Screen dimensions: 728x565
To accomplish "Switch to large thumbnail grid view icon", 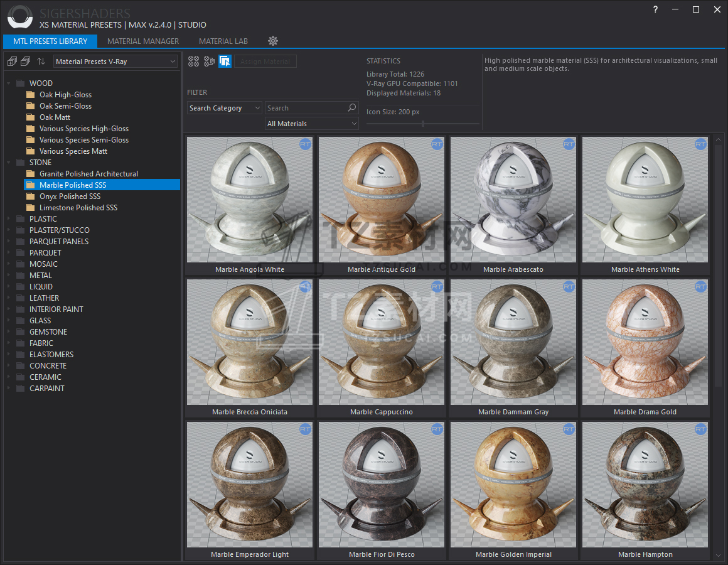I will click(x=193, y=62).
